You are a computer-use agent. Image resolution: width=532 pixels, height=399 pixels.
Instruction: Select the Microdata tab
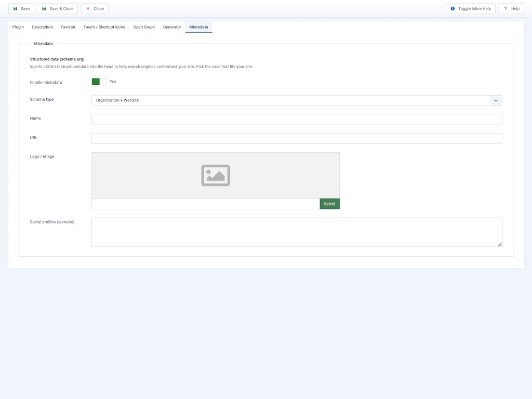198,27
